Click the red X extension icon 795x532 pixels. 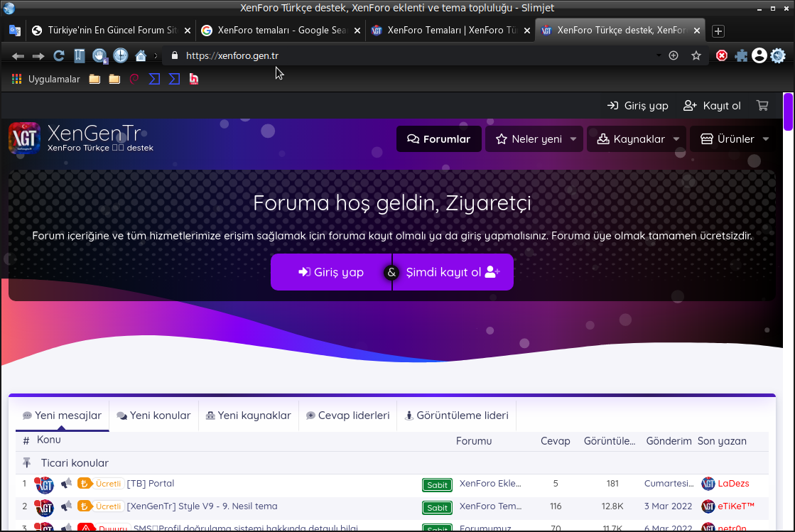(722, 55)
